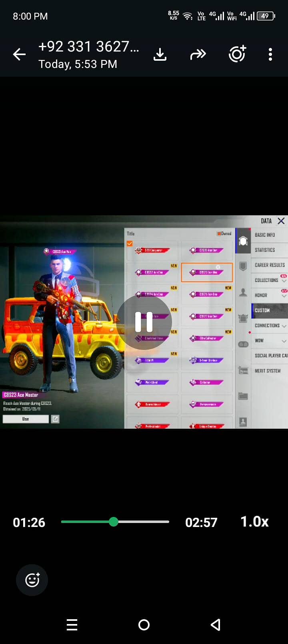Select the Ultra Collector title badge
Image resolution: width=288 pixels, height=644 pixels.
point(207,338)
